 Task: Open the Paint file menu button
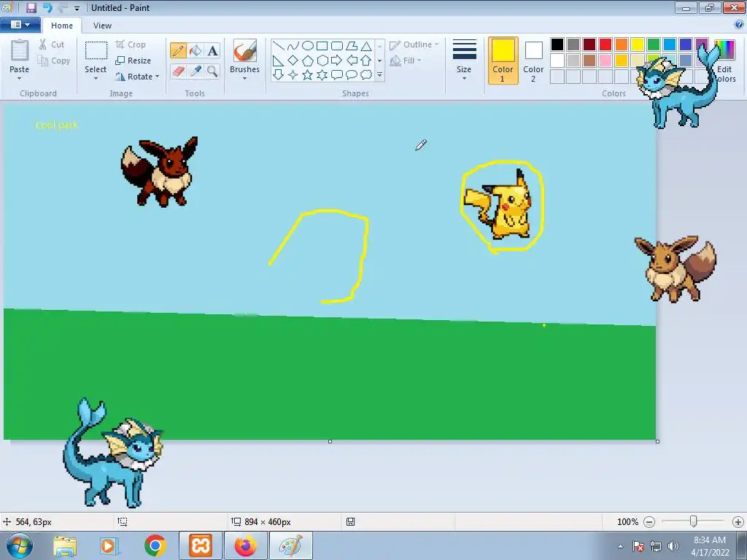click(x=20, y=25)
